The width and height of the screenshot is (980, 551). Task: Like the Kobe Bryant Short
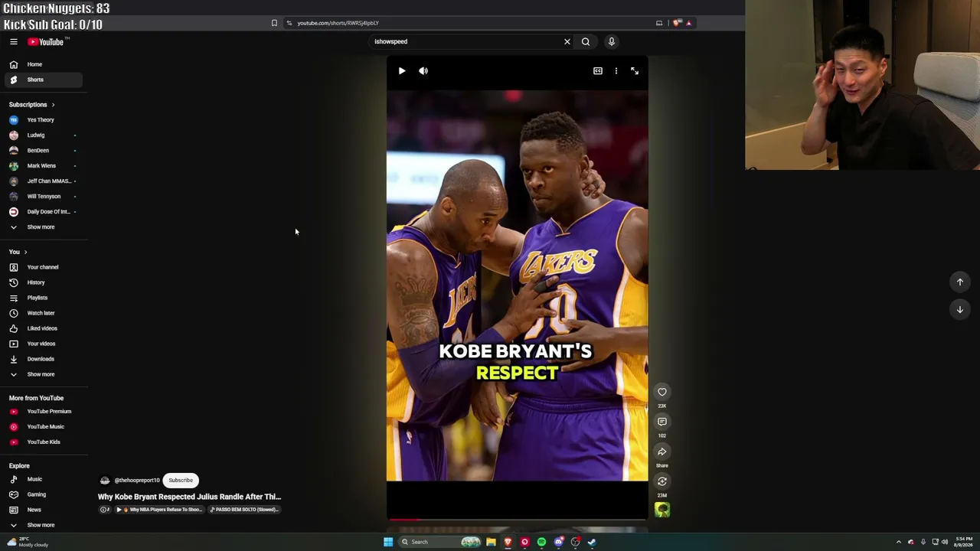coord(662,392)
